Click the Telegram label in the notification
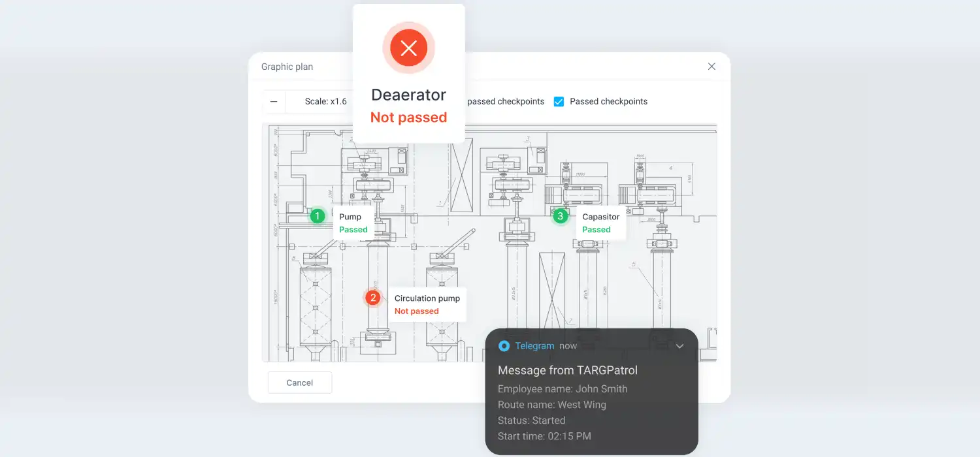Image resolution: width=980 pixels, height=457 pixels. (x=534, y=346)
